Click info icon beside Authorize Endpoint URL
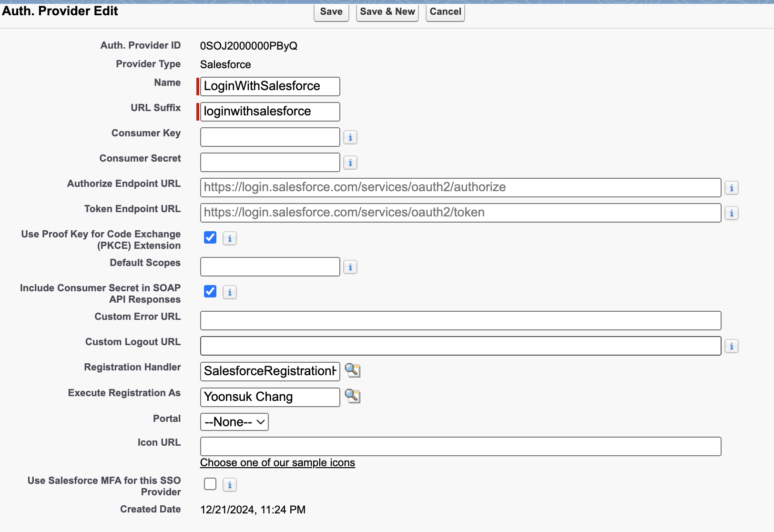The height and width of the screenshot is (532, 774). (732, 187)
